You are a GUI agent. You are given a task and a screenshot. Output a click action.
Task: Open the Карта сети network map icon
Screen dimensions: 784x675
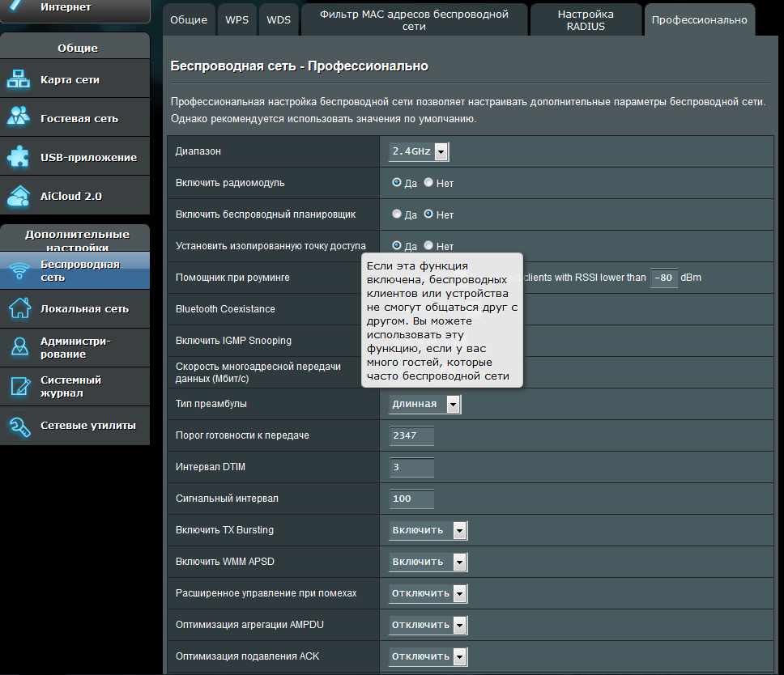click(x=19, y=79)
